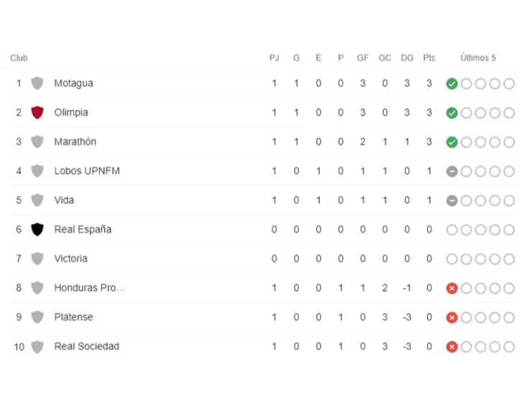Click the truncated Honduras Pro… team name
Screen dimensions: 532x400
pos(90,288)
